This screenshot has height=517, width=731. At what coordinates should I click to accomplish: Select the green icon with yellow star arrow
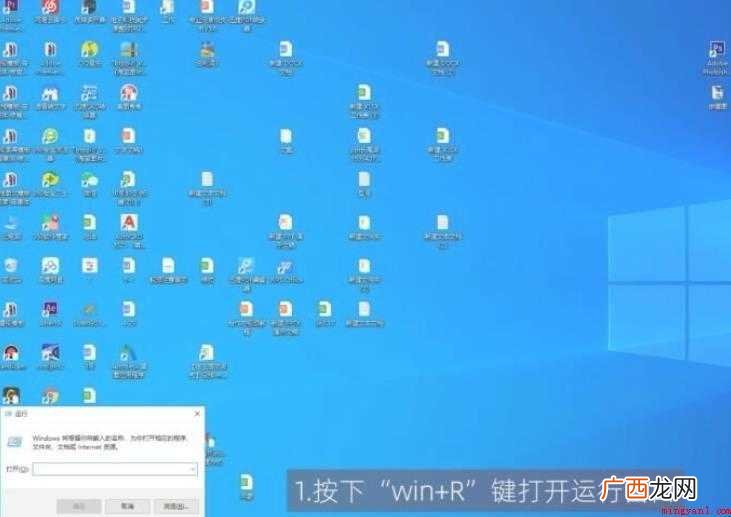click(50, 180)
